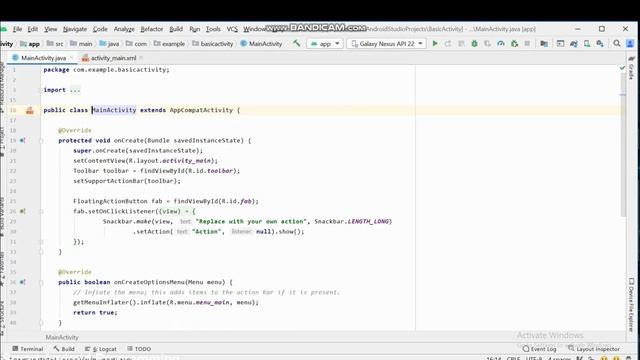The height and width of the screenshot is (360, 640).
Task: Click override gutter icon beside onCreateOptionsMenu
Action: [23, 282]
